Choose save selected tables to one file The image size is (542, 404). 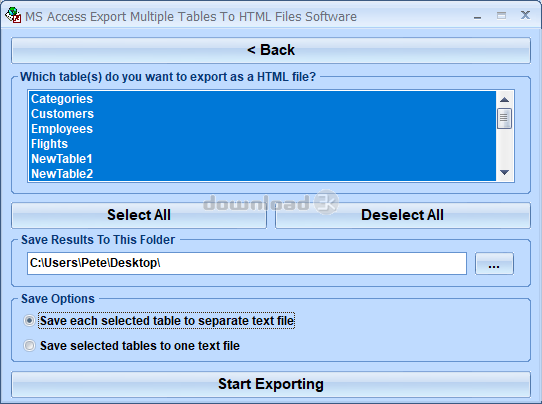(29, 346)
